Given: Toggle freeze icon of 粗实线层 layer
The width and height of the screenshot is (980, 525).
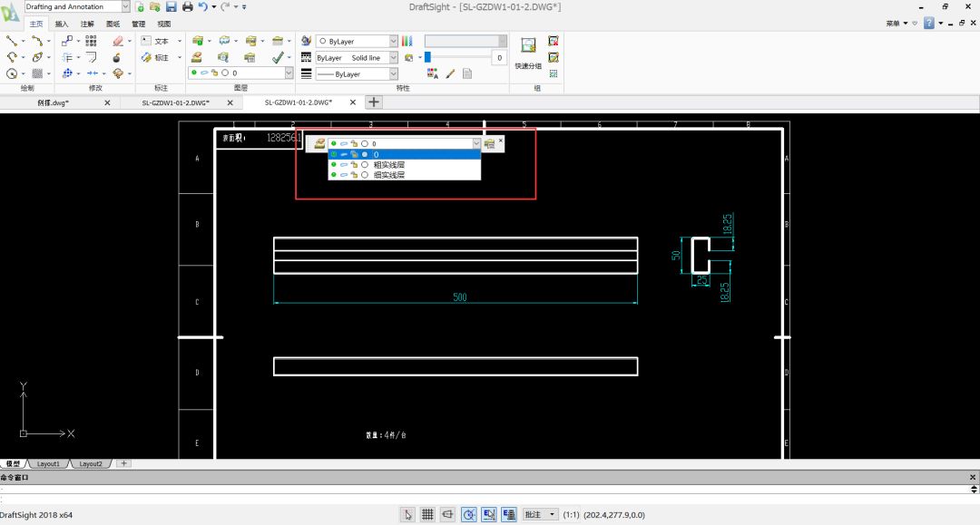Looking at the screenshot, I should click(x=344, y=165).
